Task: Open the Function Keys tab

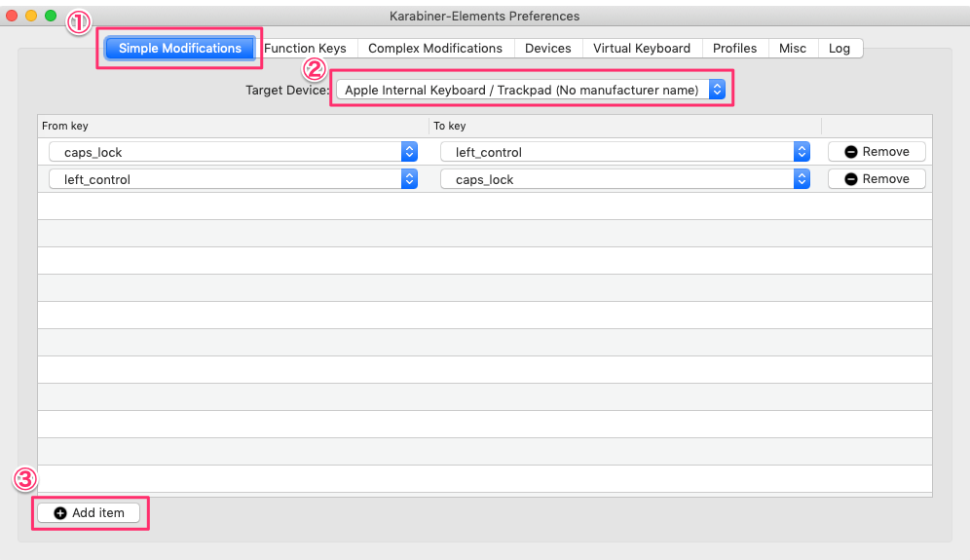Action: point(306,49)
